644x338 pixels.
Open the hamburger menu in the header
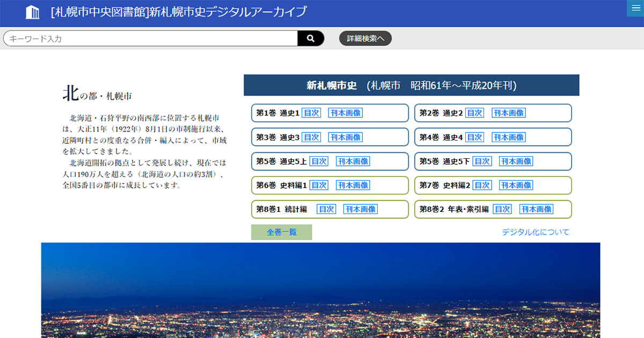tap(635, 8)
